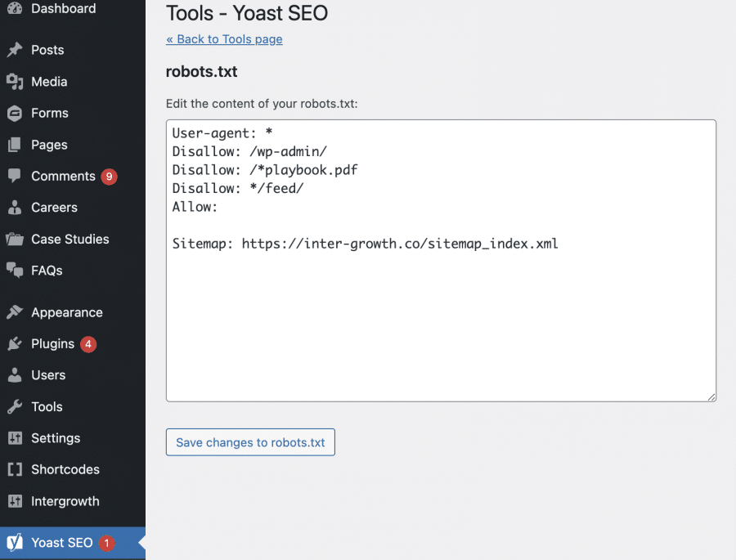Save changes to robots.txt
This screenshot has height=560, width=736.
pos(250,441)
